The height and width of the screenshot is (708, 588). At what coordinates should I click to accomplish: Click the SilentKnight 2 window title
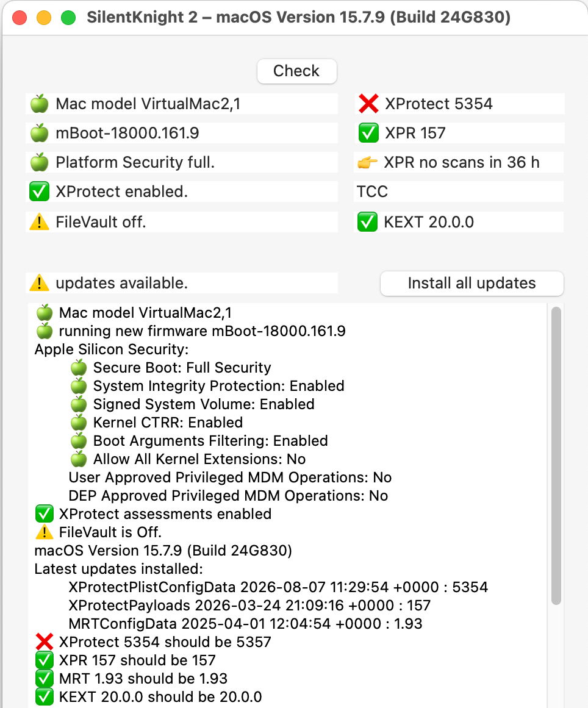point(298,17)
